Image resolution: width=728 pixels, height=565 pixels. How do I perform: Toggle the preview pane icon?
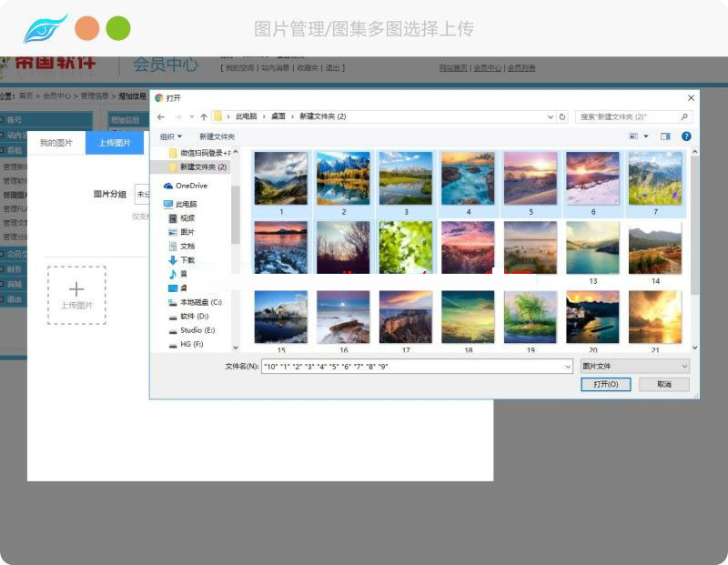click(x=665, y=136)
